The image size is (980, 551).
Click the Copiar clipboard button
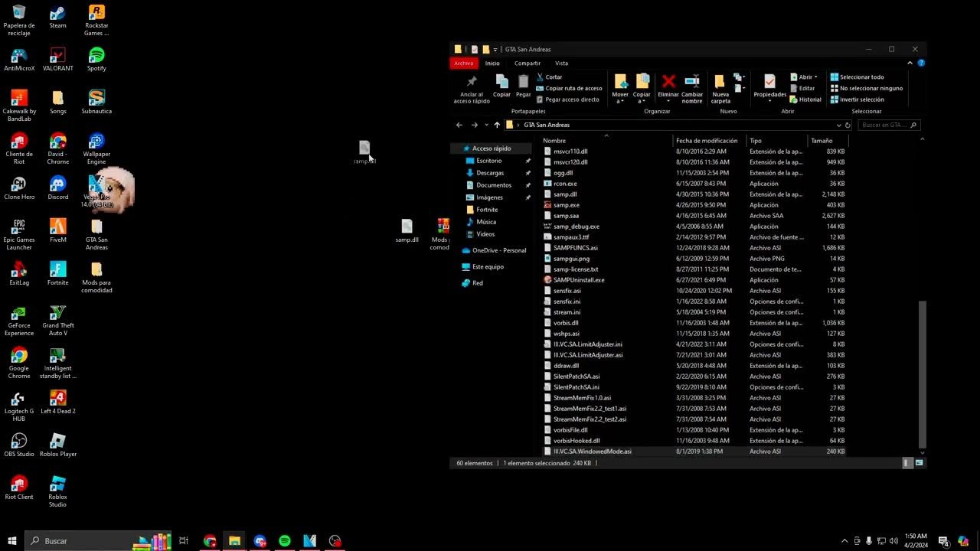tap(501, 86)
